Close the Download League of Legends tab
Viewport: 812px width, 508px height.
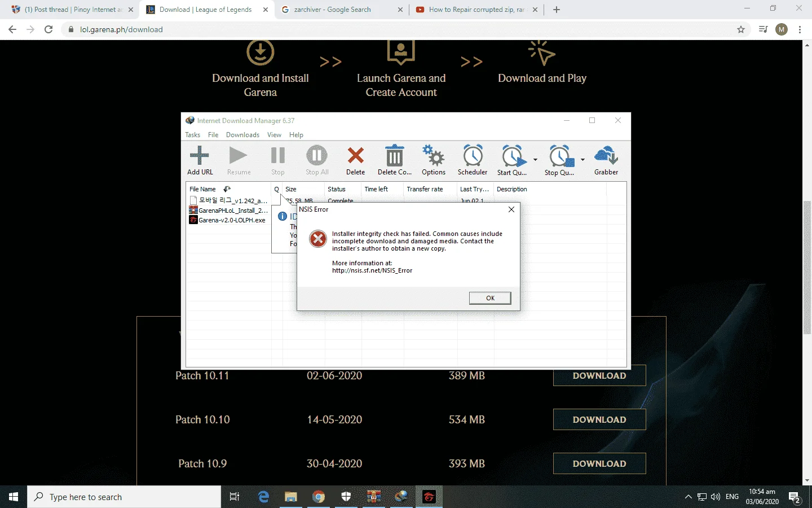266,10
